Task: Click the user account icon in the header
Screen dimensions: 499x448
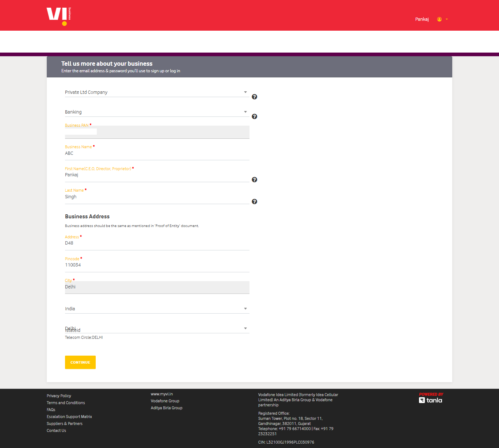Action: click(x=439, y=19)
